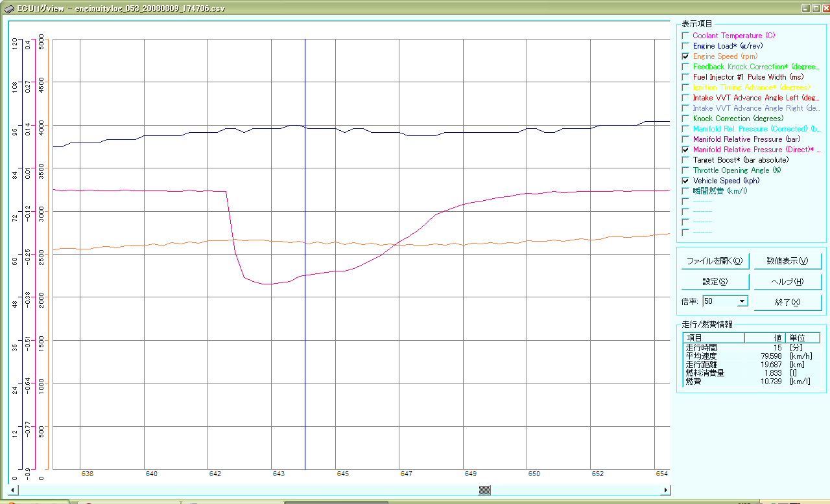Click the scrollbar left arrow under the chart

click(12, 490)
